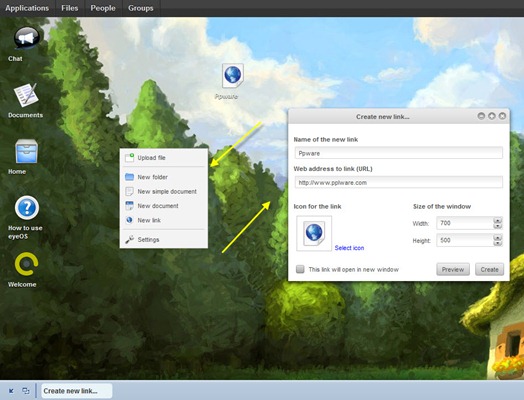Choose New folder from context menu

click(164, 177)
